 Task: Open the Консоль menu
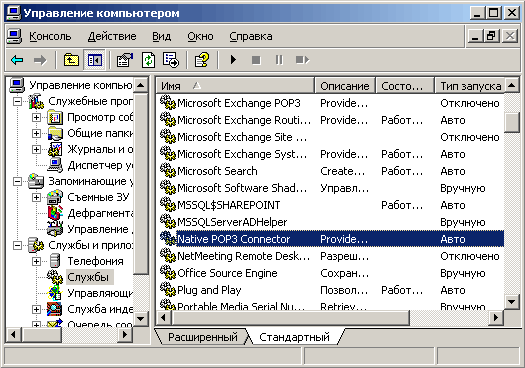click(50, 36)
